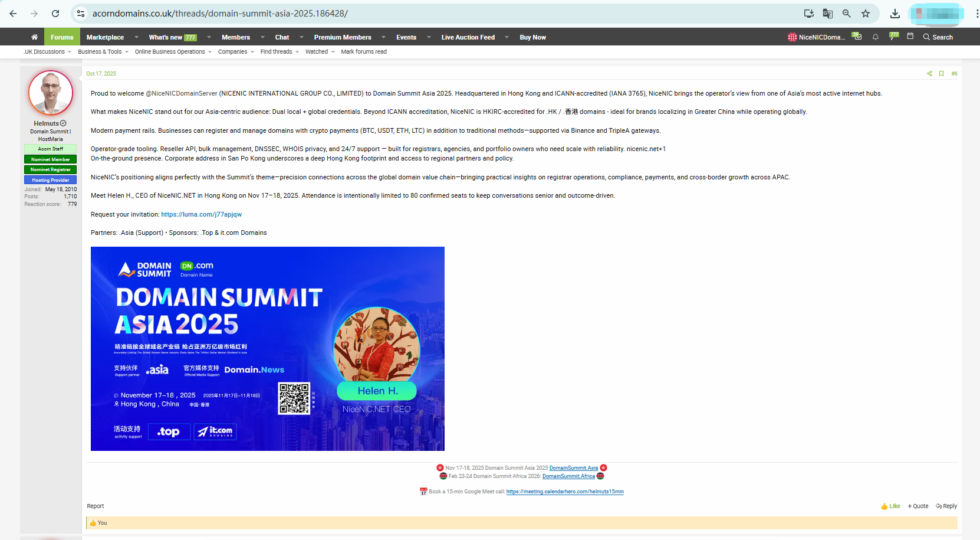Open the calendar icon in nav bar
The height and width of the screenshot is (540, 980).
(x=910, y=37)
